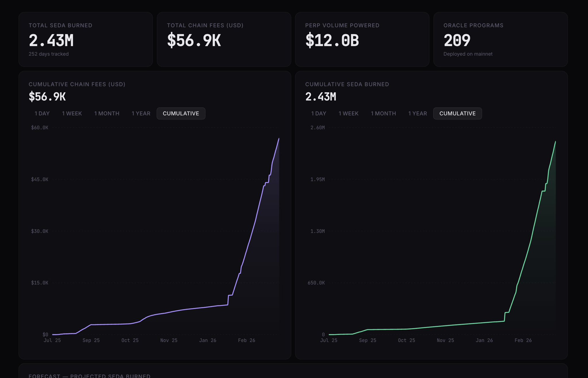Image resolution: width=588 pixels, height=378 pixels.
Task: Select 1 DAY range on SEDA burned chart
Action: click(x=319, y=114)
